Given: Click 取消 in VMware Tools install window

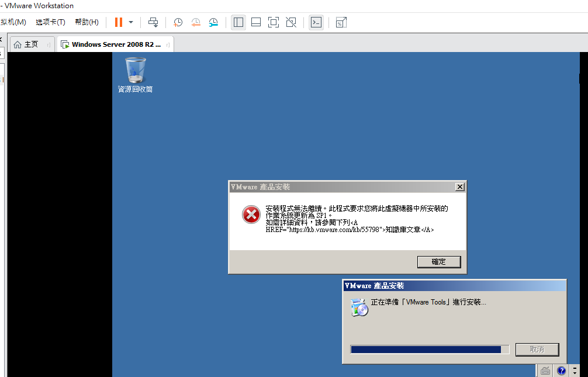Looking at the screenshot, I should pyautogui.click(x=537, y=350).
